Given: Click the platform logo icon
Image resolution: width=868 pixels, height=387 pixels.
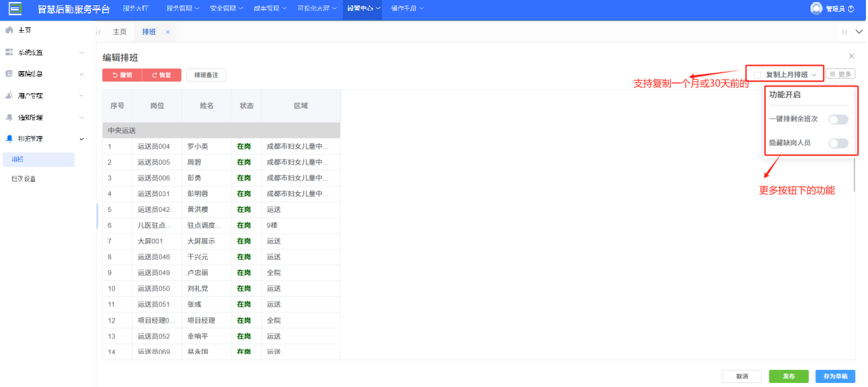Looking at the screenshot, I should coord(15,9).
